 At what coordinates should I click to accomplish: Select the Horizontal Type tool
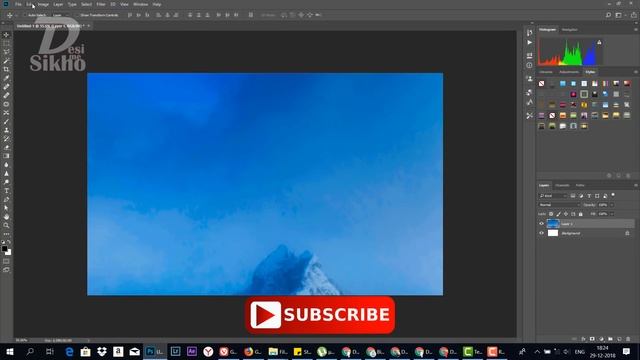pos(6,191)
